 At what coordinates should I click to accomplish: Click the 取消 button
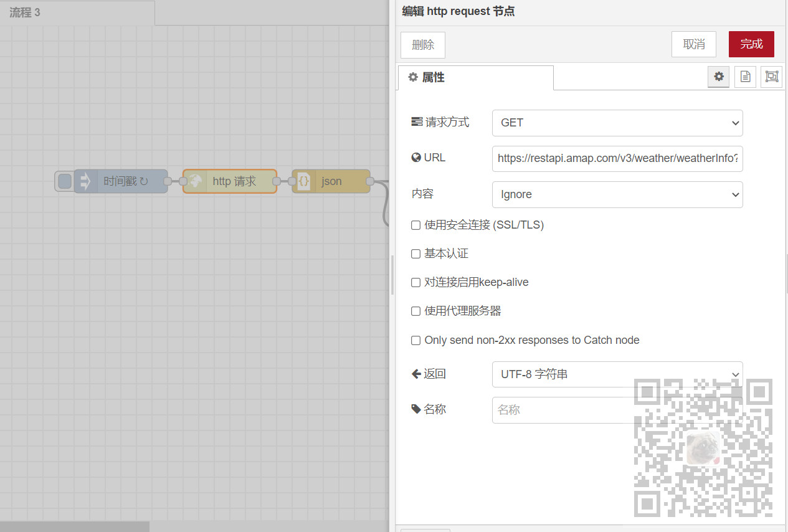[x=694, y=44]
